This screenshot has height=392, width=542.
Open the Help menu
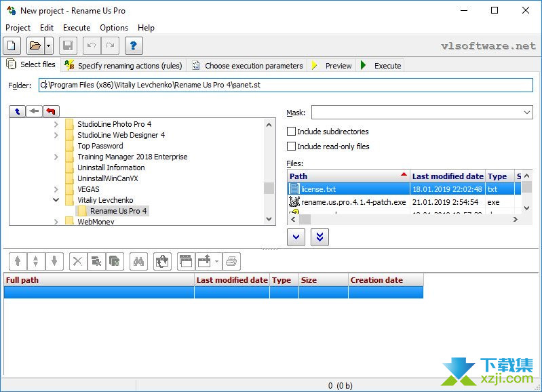(x=146, y=28)
